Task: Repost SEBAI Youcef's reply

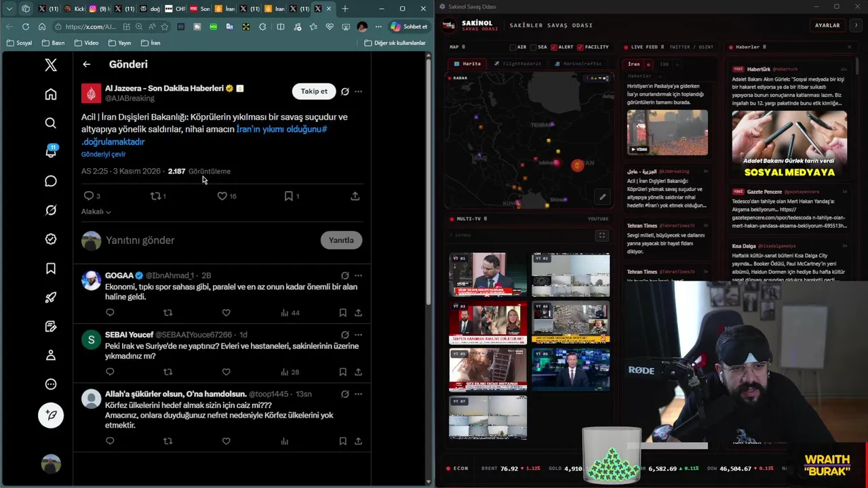Action: pos(167,371)
